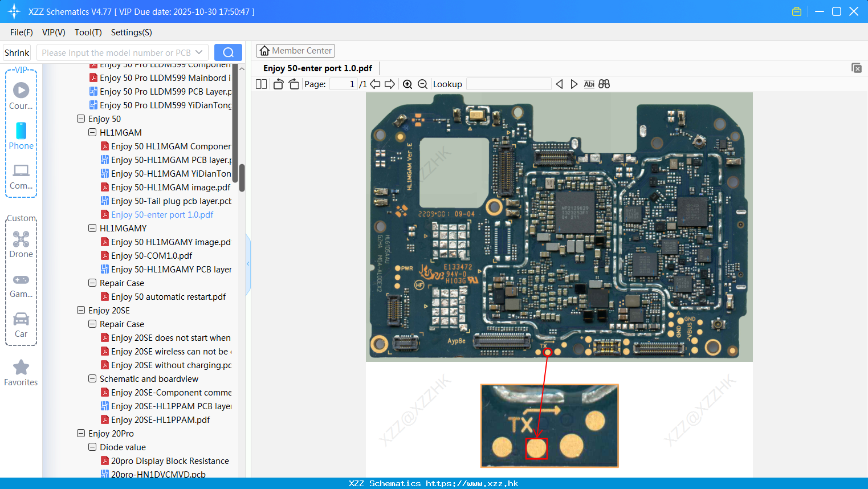Open Enjoy 20SE without charging file
Viewport: 868px width, 489px height.
pyautogui.click(x=166, y=365)
